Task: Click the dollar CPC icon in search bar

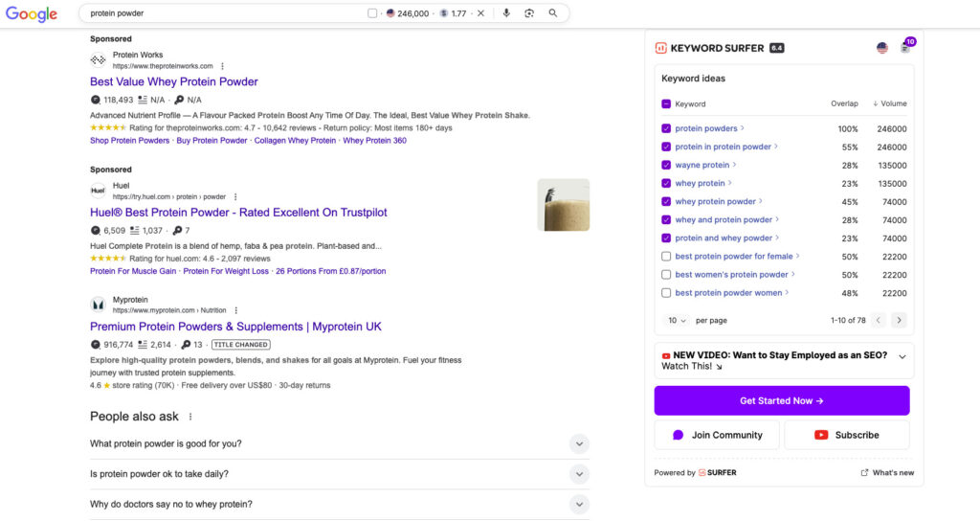Action: [444, 13]
